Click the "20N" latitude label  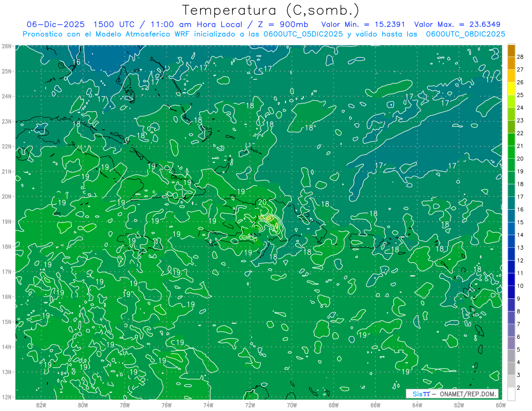point(7,196)
